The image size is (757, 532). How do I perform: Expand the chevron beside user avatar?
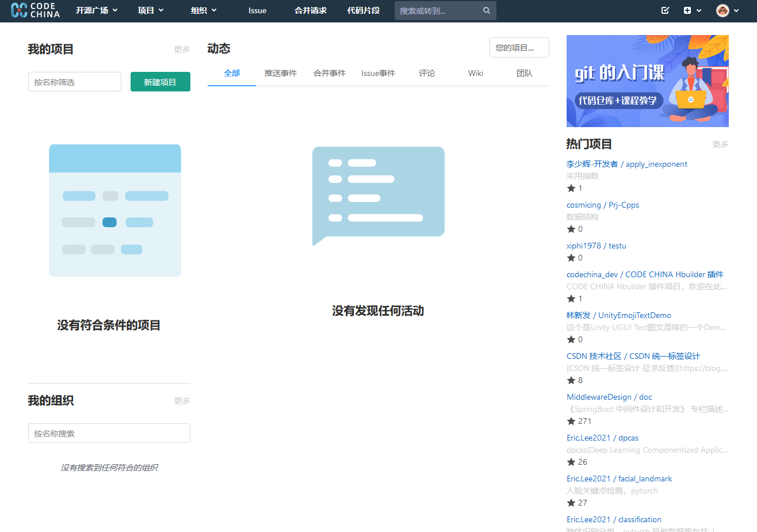tap(736, 11)
